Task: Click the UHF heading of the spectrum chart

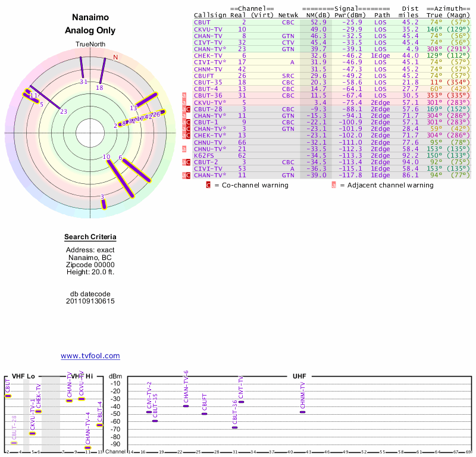Action: point(299,376)
